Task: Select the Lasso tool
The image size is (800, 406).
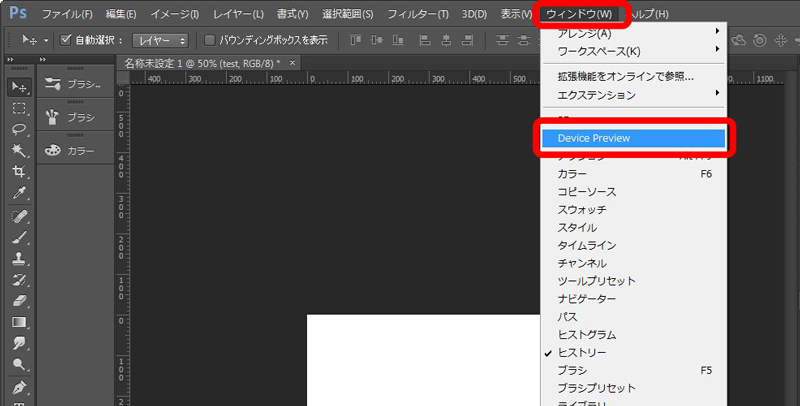Action: 19,130
